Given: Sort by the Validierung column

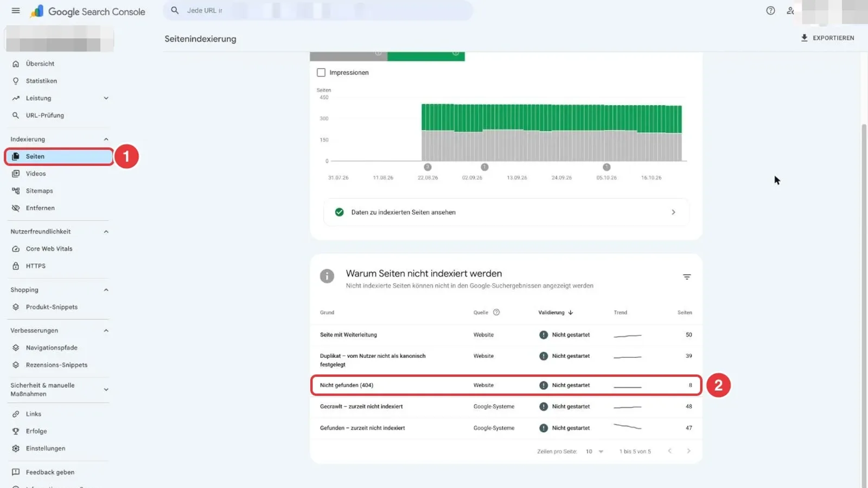Looking at the screenshot, I should pyautogui.click(x=556, y=312).
